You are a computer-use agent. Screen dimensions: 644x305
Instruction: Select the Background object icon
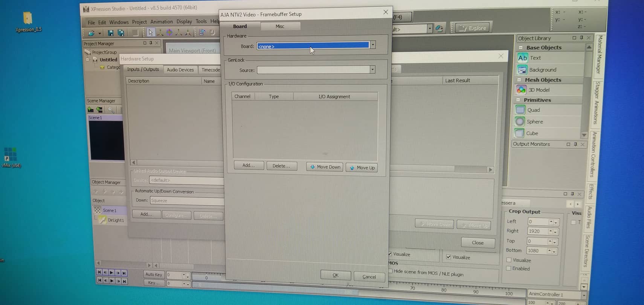tap(522, 70)
